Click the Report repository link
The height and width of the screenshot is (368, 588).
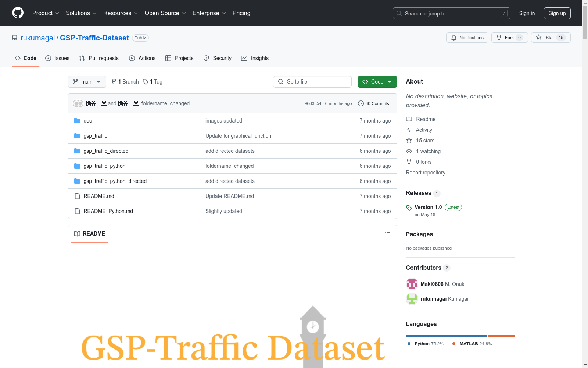tap(426, 173)
